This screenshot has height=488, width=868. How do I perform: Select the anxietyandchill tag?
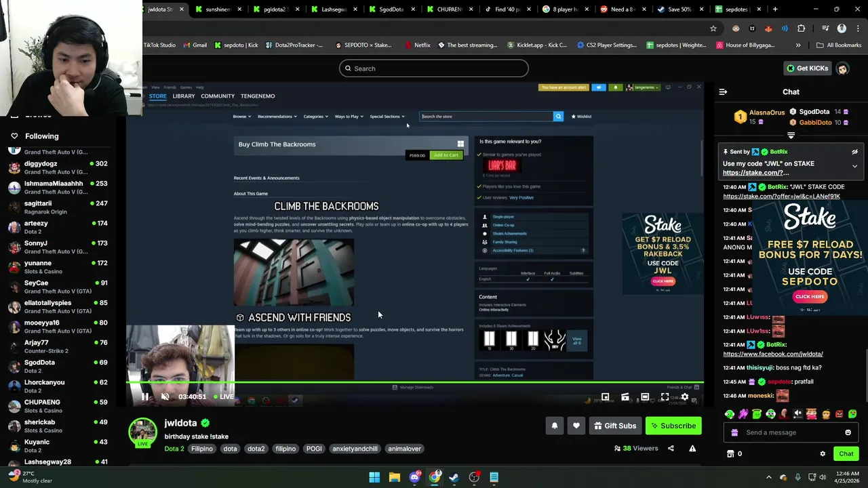tap(355, 449)
